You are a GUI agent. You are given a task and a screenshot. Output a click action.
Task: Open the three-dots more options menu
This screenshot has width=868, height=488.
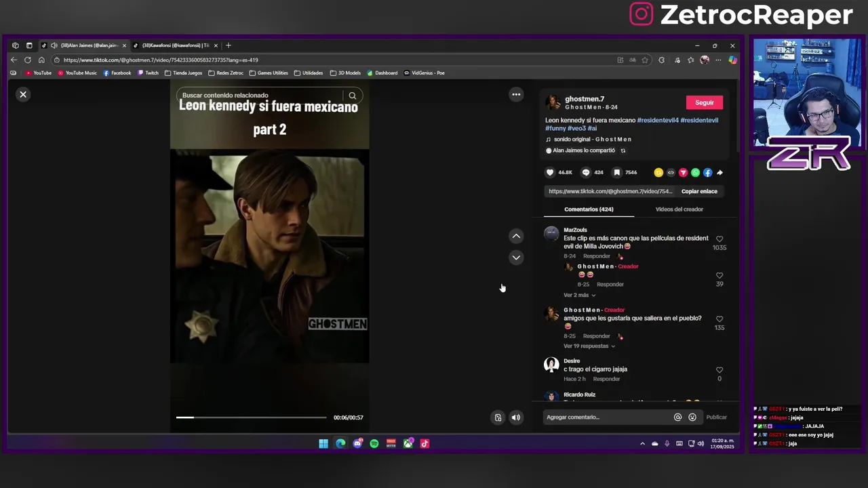516,94
